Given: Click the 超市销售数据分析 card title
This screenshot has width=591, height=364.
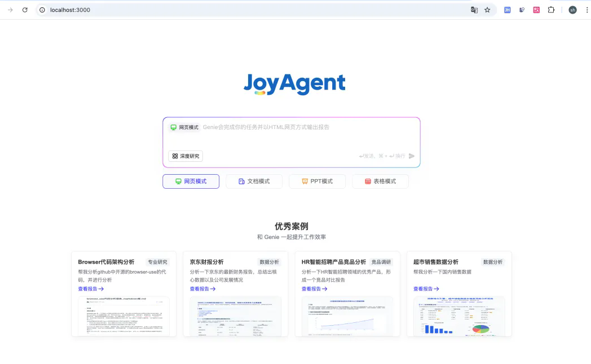Looking at the screenshot, I should tap(436, 262).
